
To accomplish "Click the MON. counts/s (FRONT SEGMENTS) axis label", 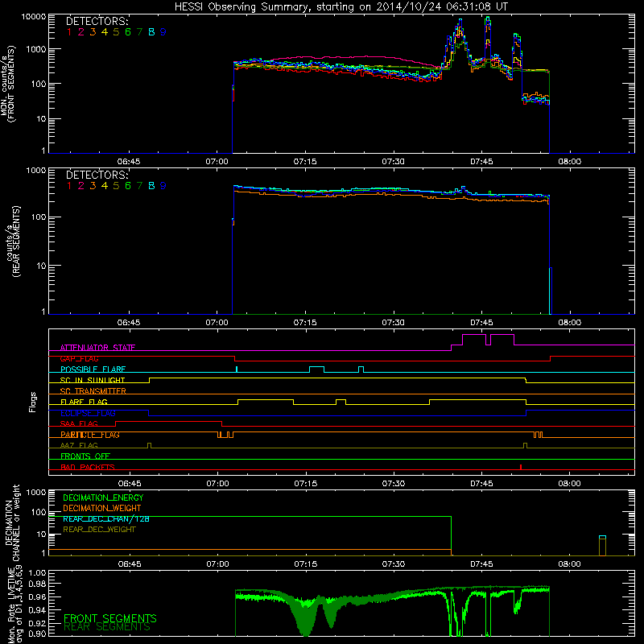I will pyautogui.click(x=7, y=84).
